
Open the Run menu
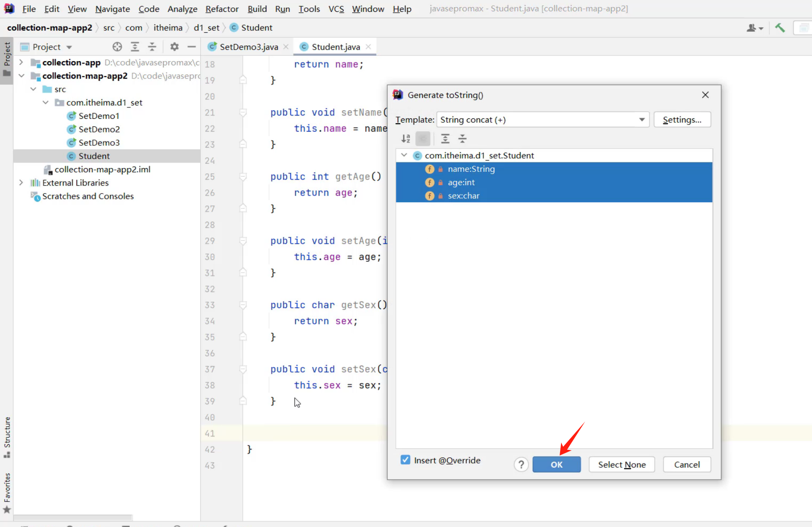(x=282, y=9)
